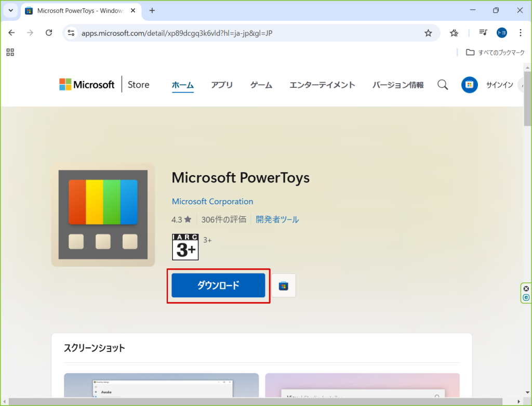Open in Store app icon button
The width and height of the screenshot is (532, 406).
click(283, 285)
